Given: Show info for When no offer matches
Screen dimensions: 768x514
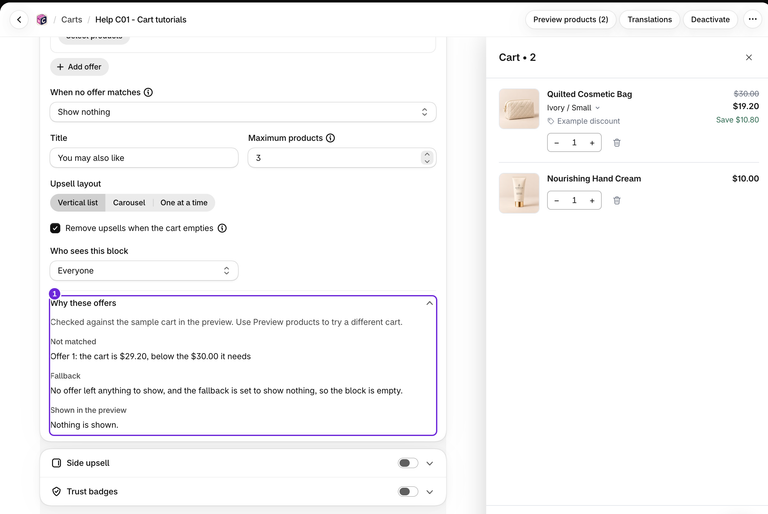Looking at the screenshot, I should (x=148, y=92).
